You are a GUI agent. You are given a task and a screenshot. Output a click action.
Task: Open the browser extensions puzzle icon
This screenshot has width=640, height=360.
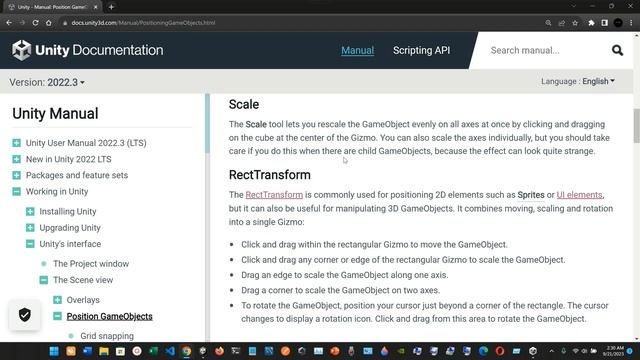(x=591, y=23)
